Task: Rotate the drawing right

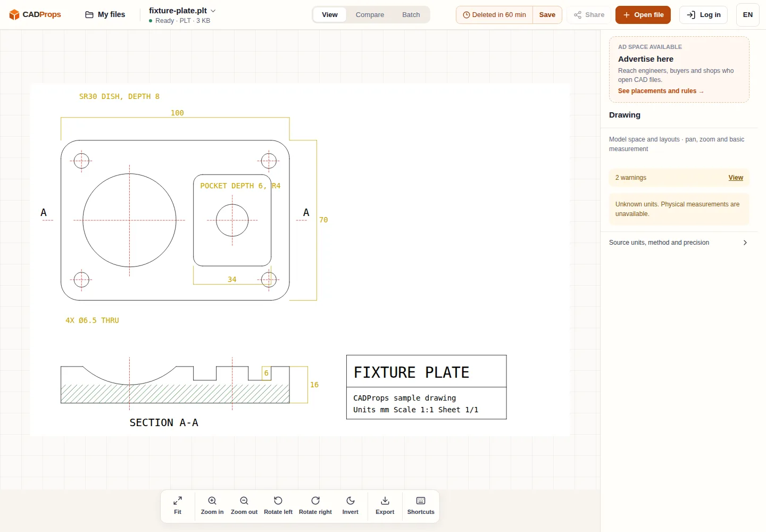Action: (x=315, y=505)
